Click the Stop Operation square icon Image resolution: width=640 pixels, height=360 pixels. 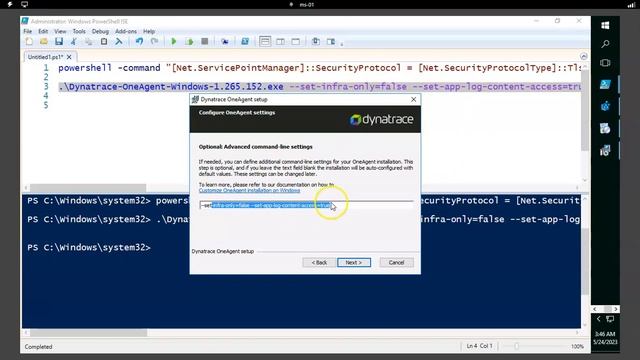(x=204, y=42)
